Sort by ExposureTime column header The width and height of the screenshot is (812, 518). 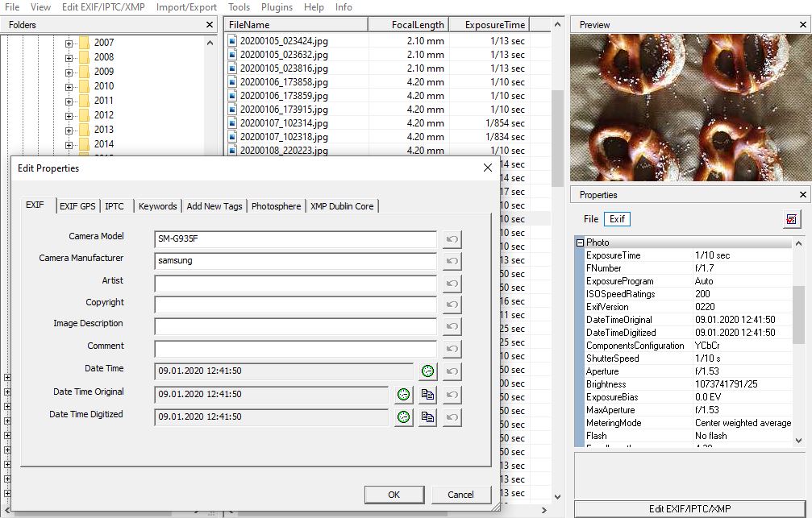489,25
